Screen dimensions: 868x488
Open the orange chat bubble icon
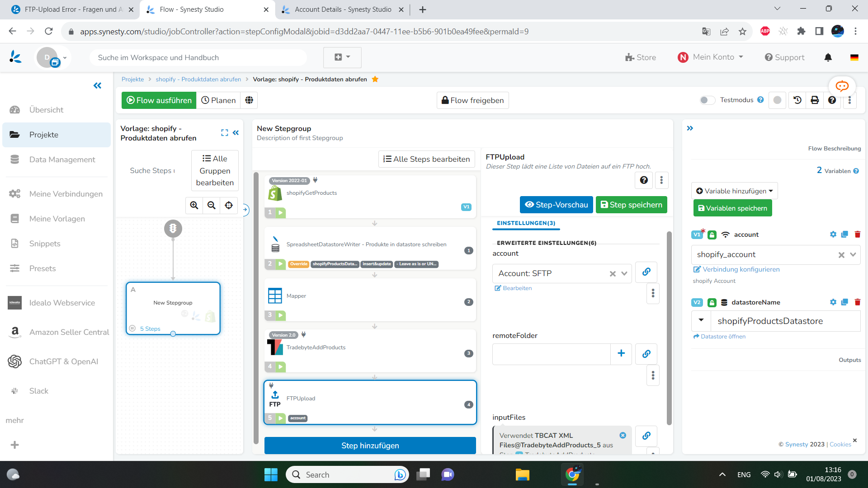[842, 86]
